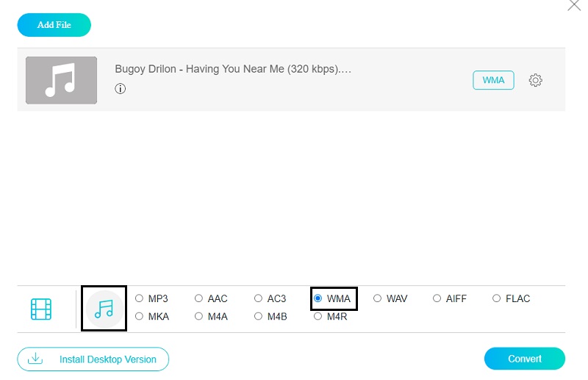Switch to the video format tab icon
The width and height of the screenshot is (588, 380).
pyautogui.click(x=41, y=309)
